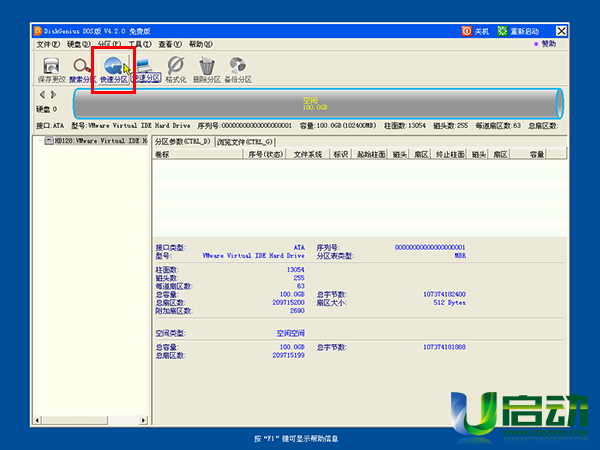
Task: Switch to Browse Files (浏览文件) tab
Action: click(245, 142)
